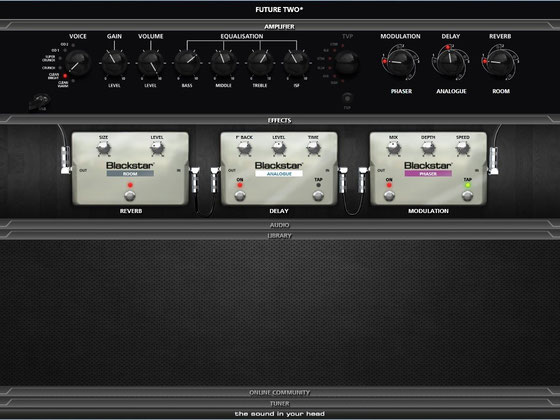The image size is (560, 420).
Task: Click the Modulation pedal Mix knob
Action: click(x=394, y=148)
